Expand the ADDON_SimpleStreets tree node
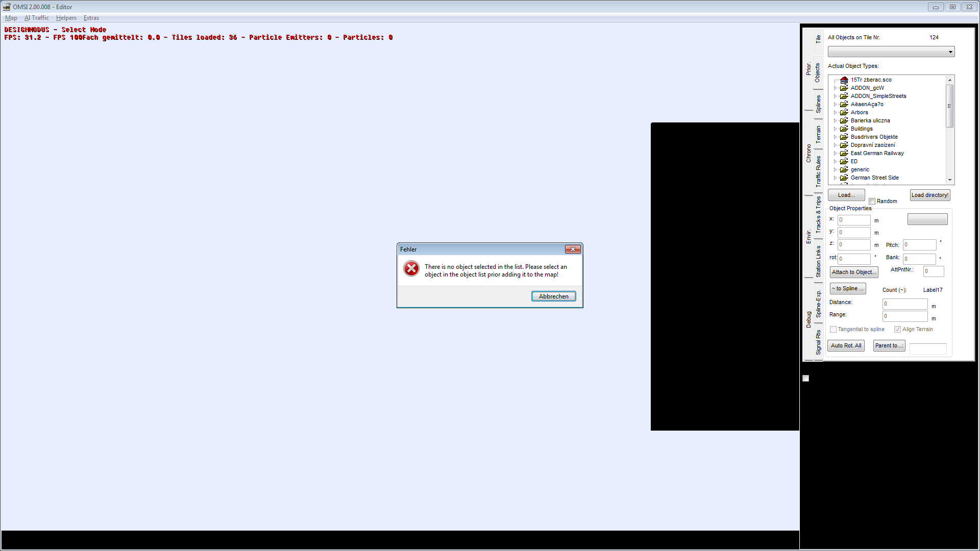Viewport: 980px width, 551px height. [836, 96]
